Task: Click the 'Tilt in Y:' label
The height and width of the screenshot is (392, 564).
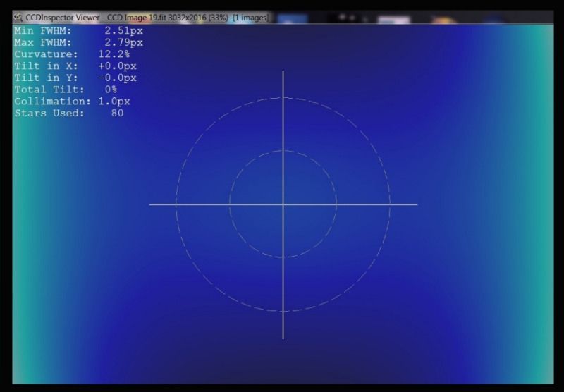Action: 46,78
